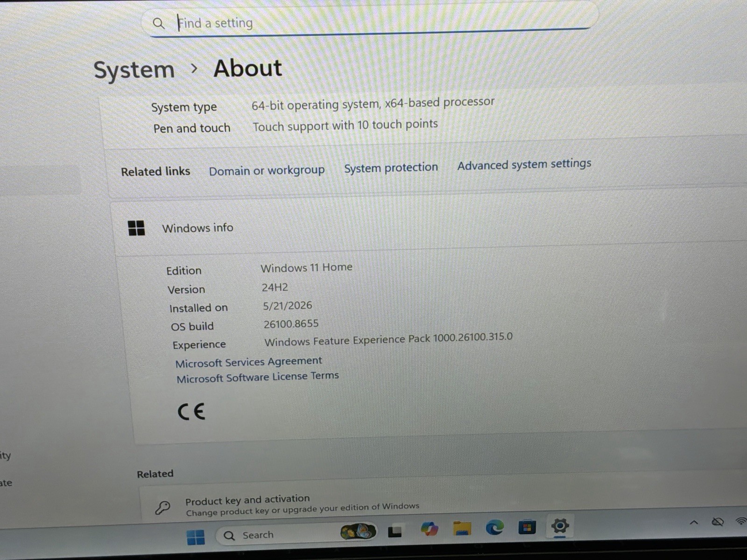Click the search magnifier icon in Settings
Image resolution: width=747 pixels, height=560 pixels.
point(159,23)
